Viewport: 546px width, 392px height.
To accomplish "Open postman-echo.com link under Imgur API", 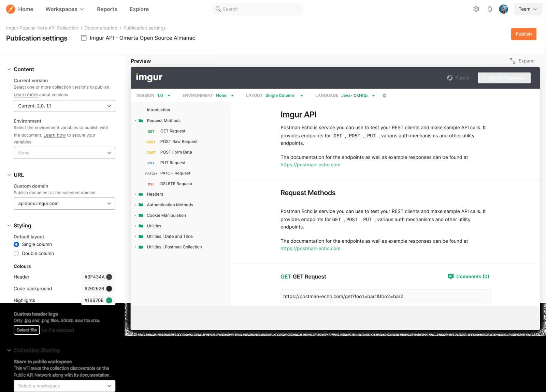I will tap(310, 165).
